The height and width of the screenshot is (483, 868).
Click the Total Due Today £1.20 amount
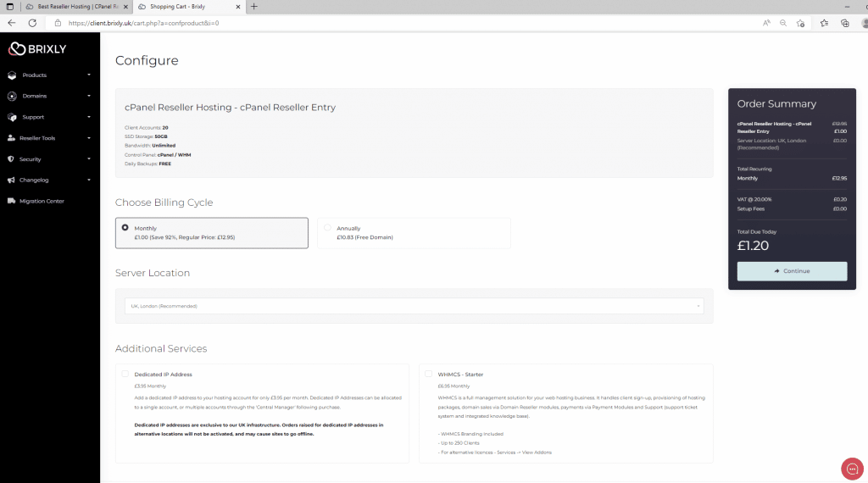(753, 246)
